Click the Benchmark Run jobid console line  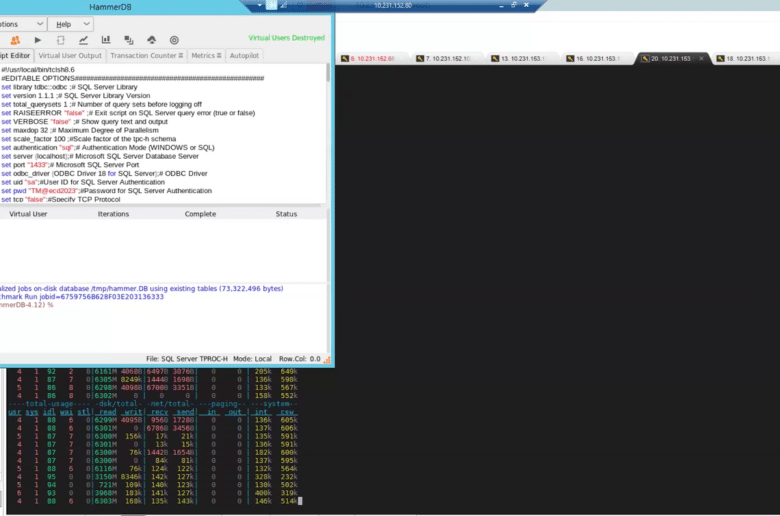tap(82, 297)
